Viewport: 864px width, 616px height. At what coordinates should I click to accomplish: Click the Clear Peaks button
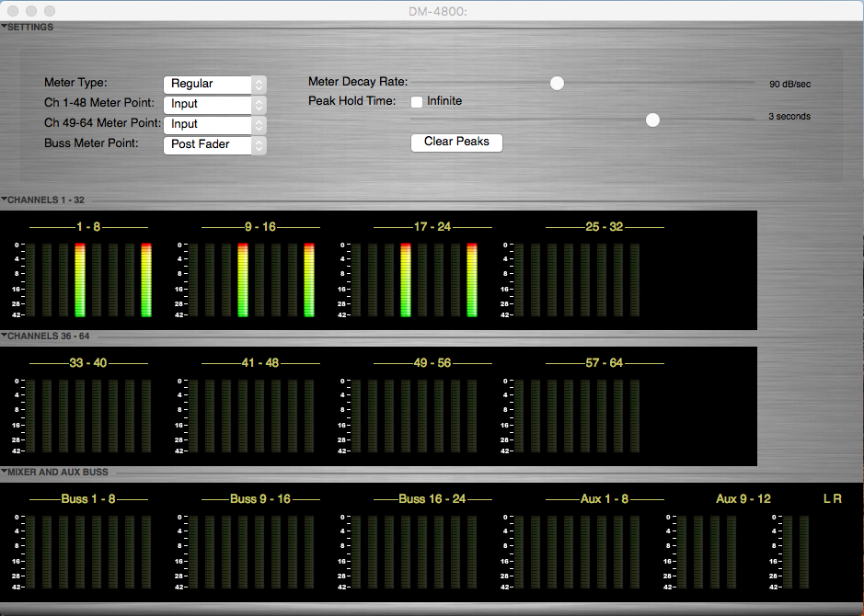(x=456, y=142)
